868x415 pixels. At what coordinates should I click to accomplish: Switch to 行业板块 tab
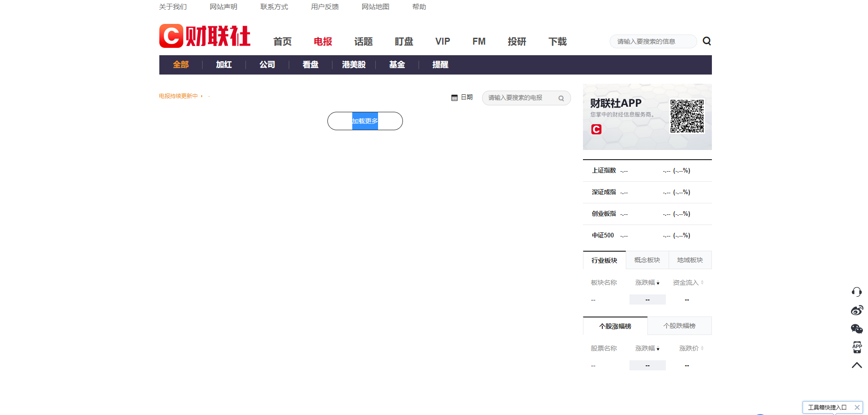point(604,260)
